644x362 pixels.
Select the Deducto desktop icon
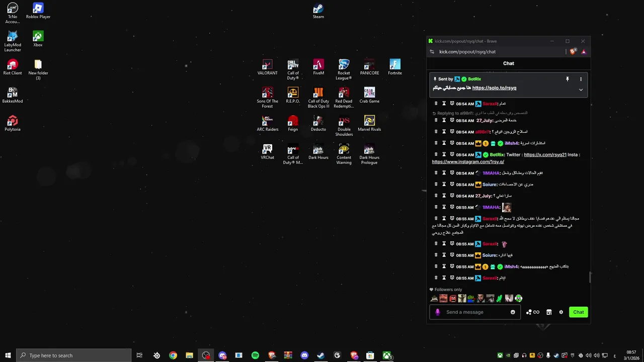(x=318, y=124)
